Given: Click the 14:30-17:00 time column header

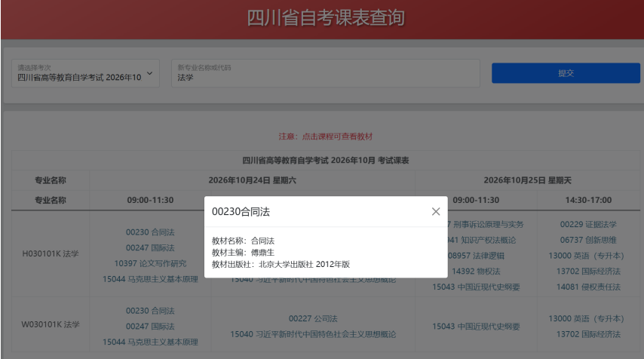Looking at the screenshot, I should click(588, 200).
